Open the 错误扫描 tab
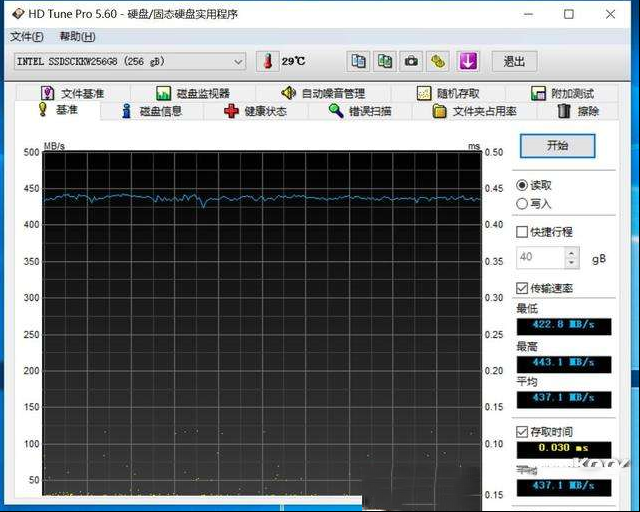 click(x=360, y=111)
